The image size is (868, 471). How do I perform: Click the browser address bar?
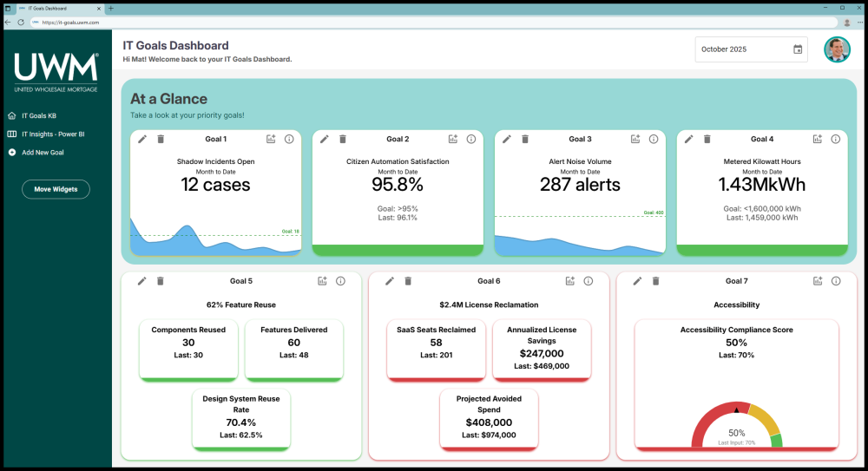coord(433,23)
